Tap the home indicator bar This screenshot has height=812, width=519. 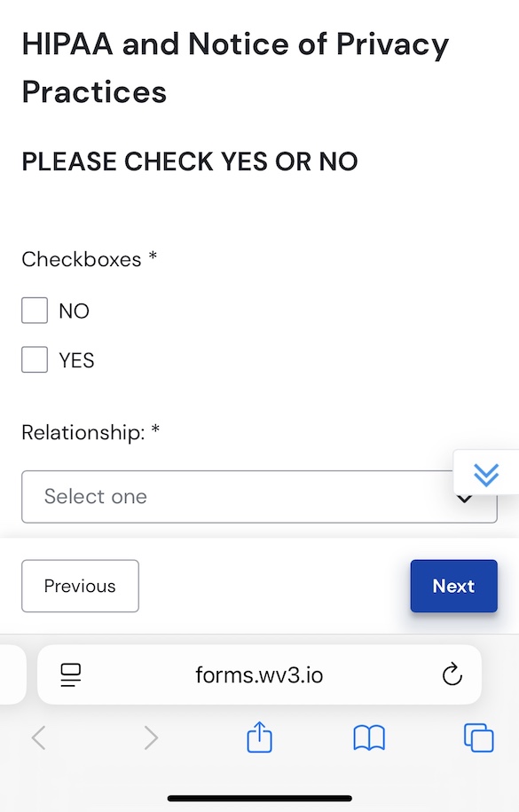pyautogui.click(x=259, y=798)
